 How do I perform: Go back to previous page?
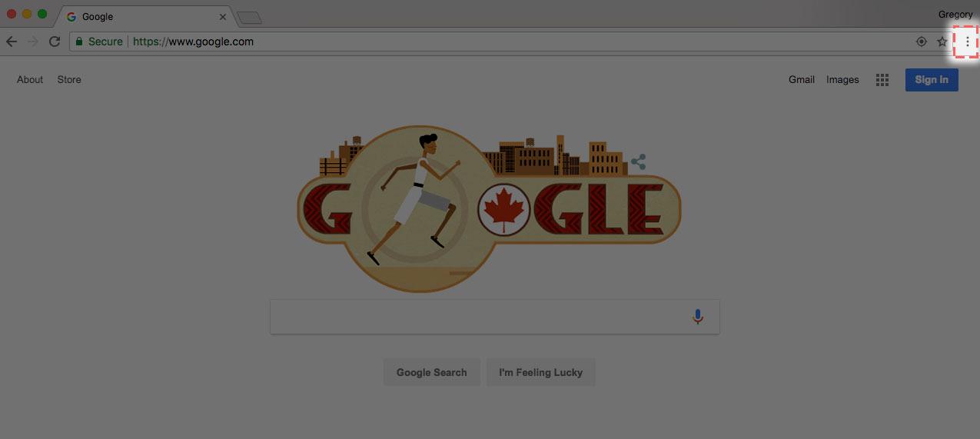12,42
